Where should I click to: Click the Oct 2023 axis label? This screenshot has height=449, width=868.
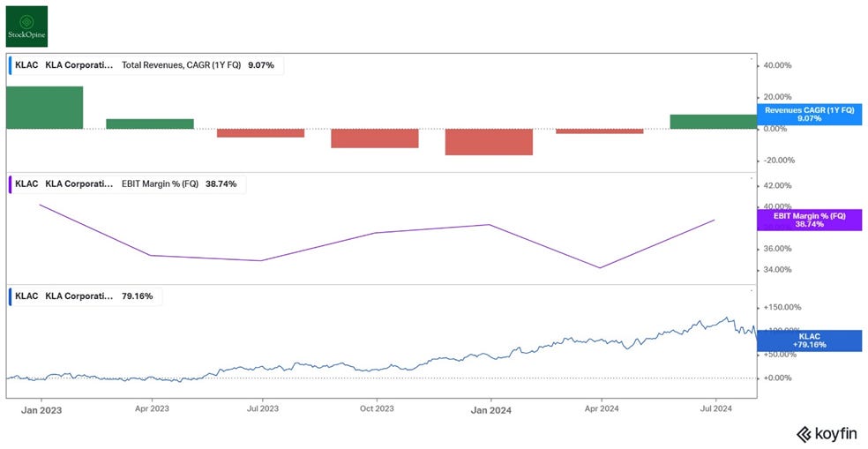click(x=377, y=411)
